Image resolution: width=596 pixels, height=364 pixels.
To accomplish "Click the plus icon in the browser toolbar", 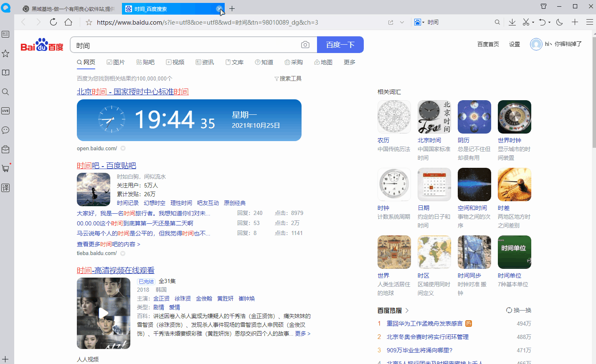I will tap(575, 22).
